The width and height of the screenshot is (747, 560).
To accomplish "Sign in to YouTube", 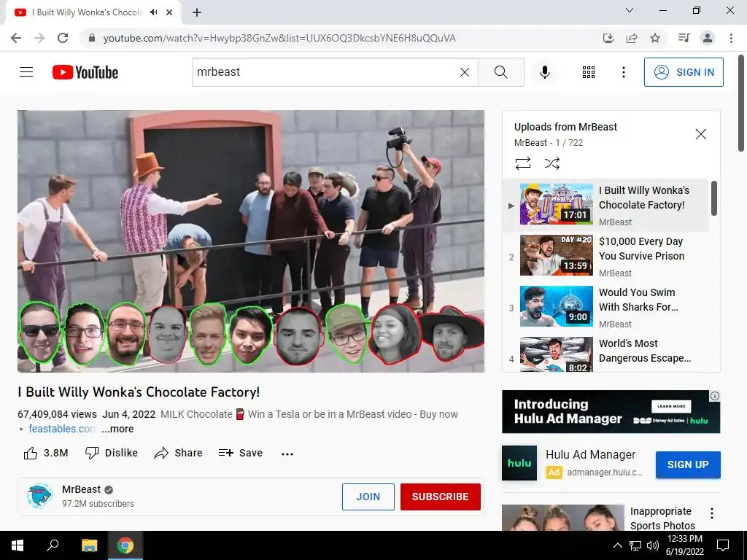I will pos(684,72).
